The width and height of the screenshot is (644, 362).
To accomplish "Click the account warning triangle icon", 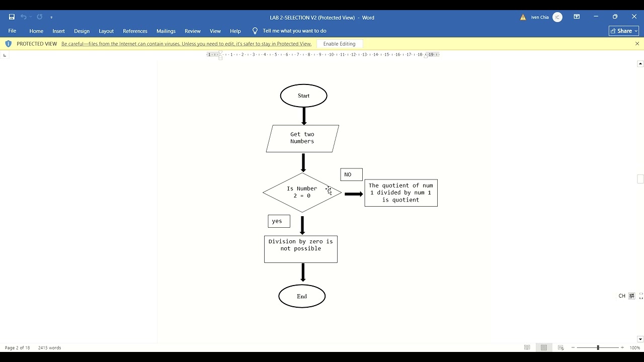I will pos(523,17).
